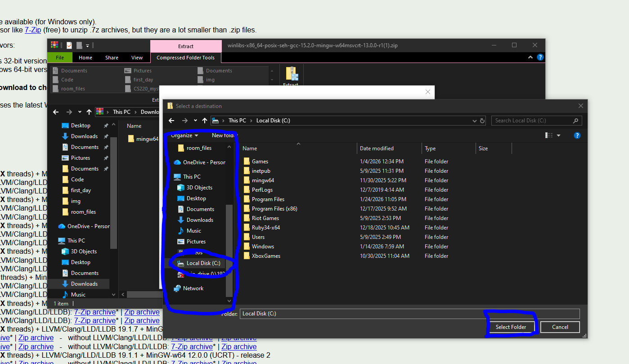Switch to the Compressed Folder Tools tab
Image resolution: width=629 pixels, height=364 pixels.
click(x=185, y=58)
